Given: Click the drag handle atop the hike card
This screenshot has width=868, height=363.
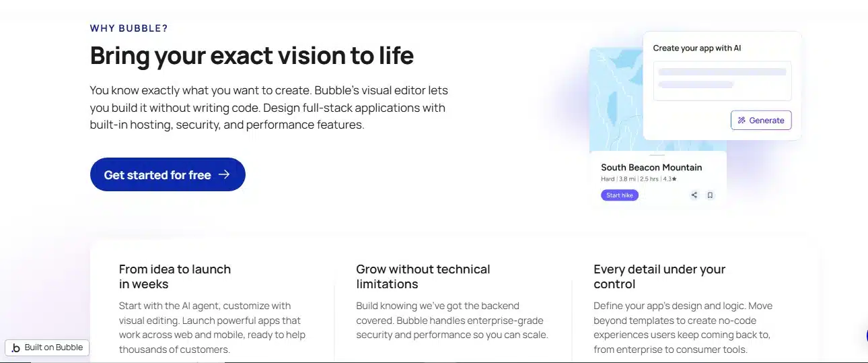Looking at the screenshot, I should [x=657, y=155].
